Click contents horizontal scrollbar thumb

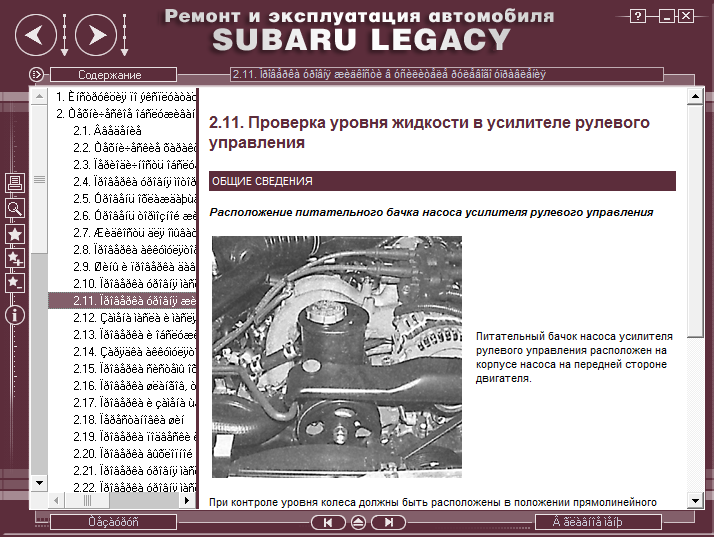pos(87,500)
